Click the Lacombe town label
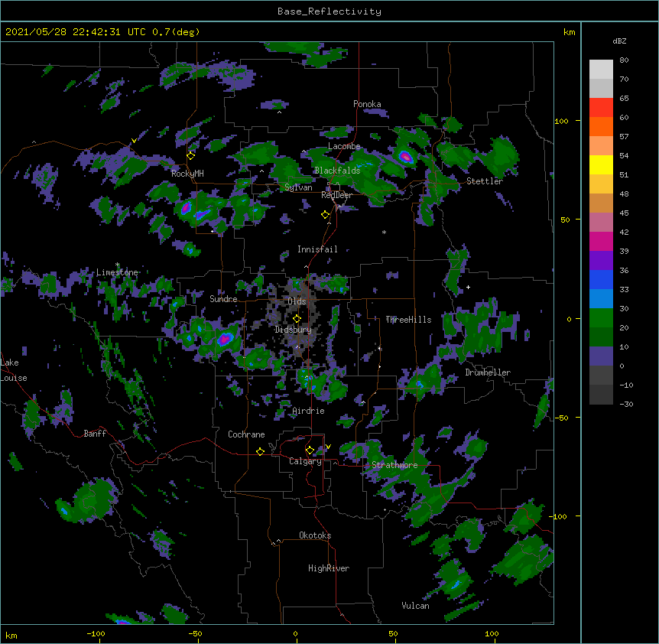This screenshot has height=644, width=659. point(344,146)
